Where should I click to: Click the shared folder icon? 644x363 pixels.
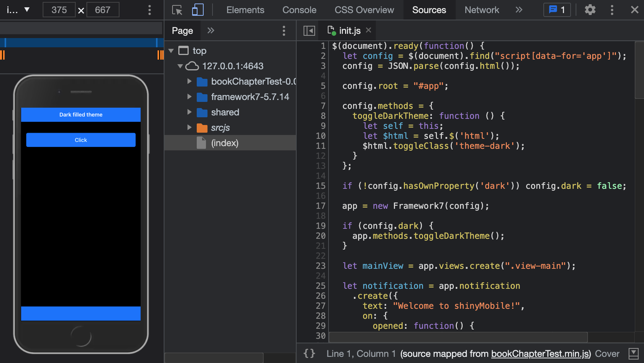click(x=202, y=112)
